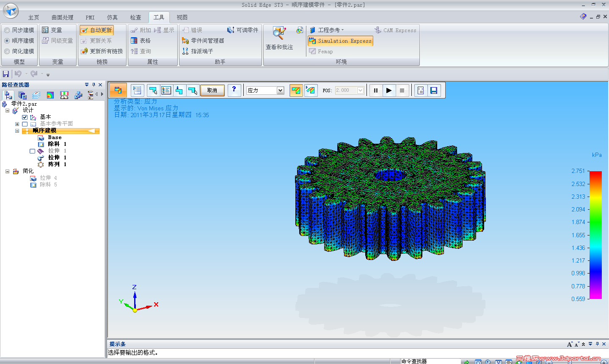Viewport: 609px width, 364px height.
Task: Expand the 基本参考平面 node
Action: tap(17, 124)
